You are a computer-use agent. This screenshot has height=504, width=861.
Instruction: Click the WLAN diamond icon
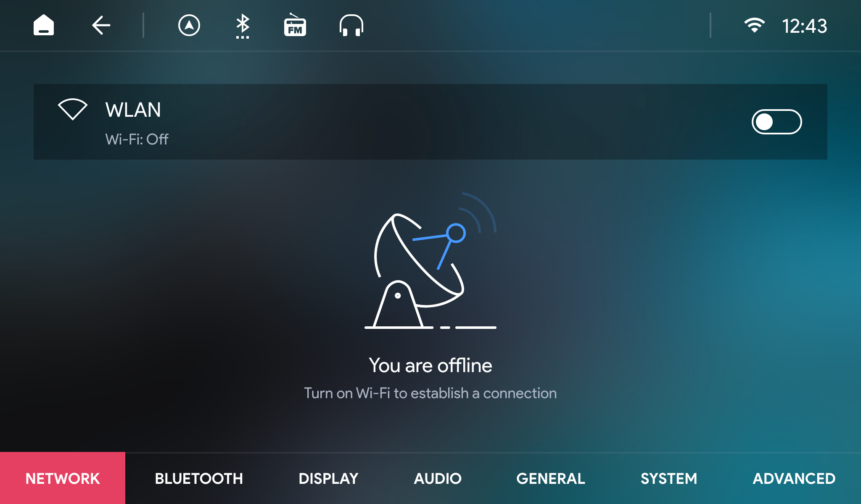72,109
